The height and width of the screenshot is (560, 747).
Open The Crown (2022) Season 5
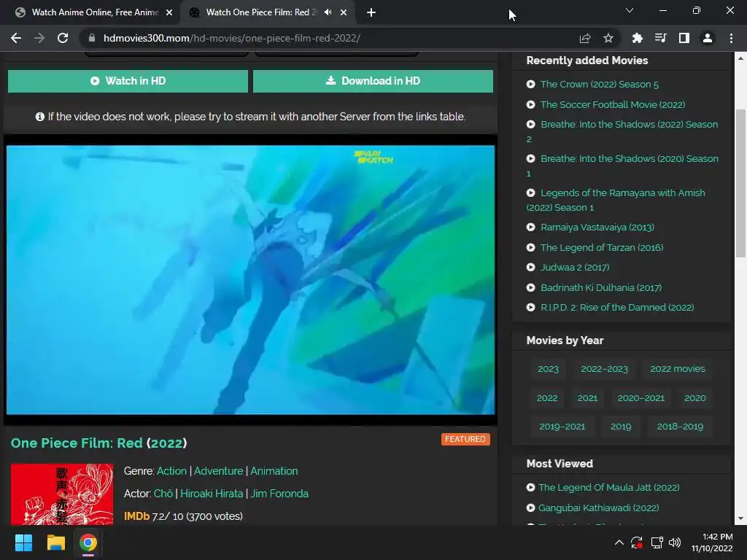[600, 85]
